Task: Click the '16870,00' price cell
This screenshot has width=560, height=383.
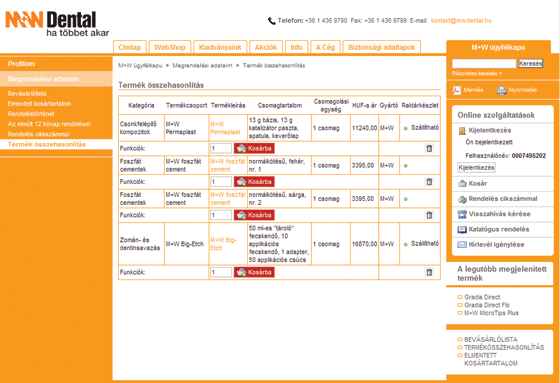Action: pos(364,244)
